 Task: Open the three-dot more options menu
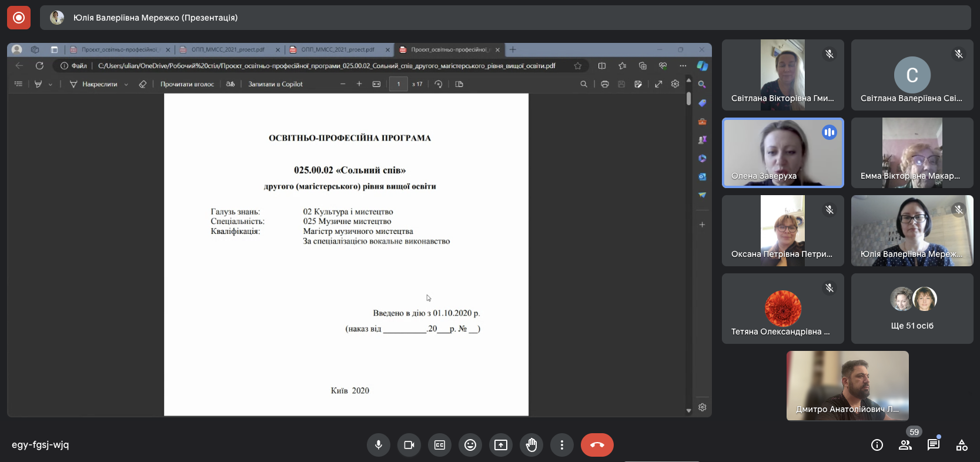(562, 445)
